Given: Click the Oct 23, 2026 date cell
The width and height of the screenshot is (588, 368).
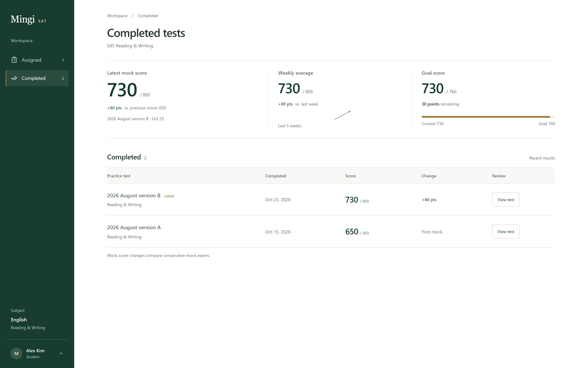Looking at the screenshot, I should (278, 200).
